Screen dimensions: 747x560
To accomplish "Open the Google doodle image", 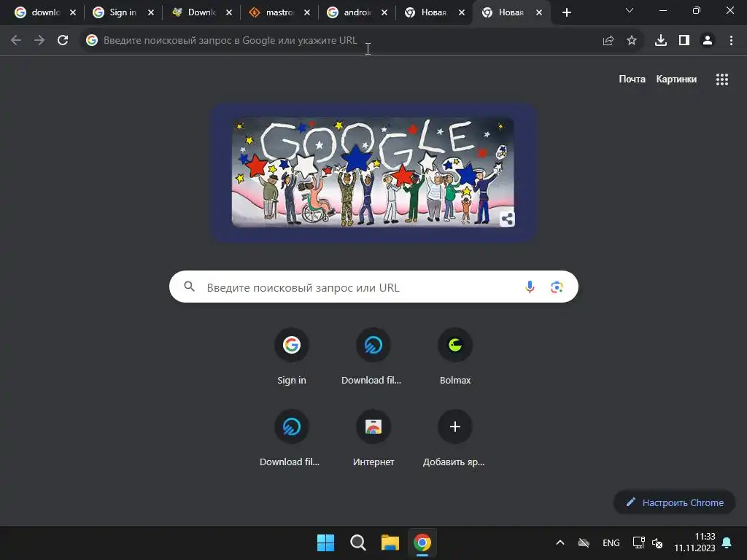I will [373, 172].
